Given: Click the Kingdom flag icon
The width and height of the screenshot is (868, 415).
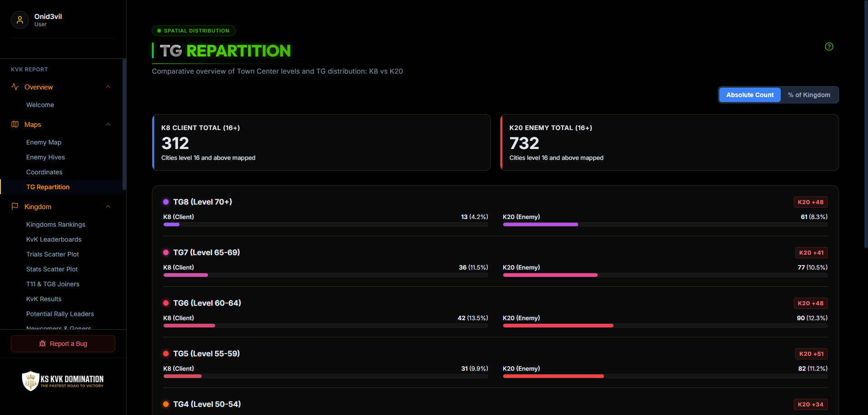Looking at the screenshot, I should pos(15,206).
